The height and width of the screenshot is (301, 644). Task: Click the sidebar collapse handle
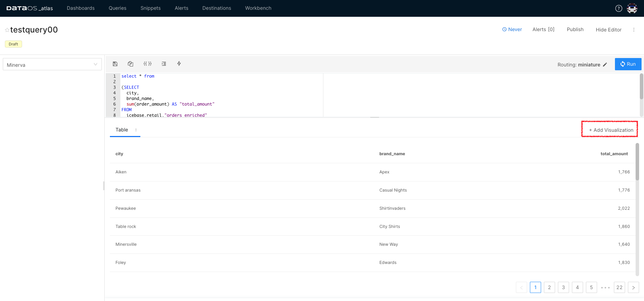104,186
